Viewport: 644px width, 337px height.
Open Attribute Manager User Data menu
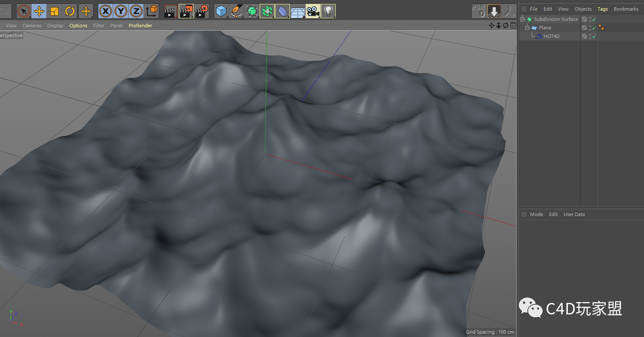(x=574, y=214)
